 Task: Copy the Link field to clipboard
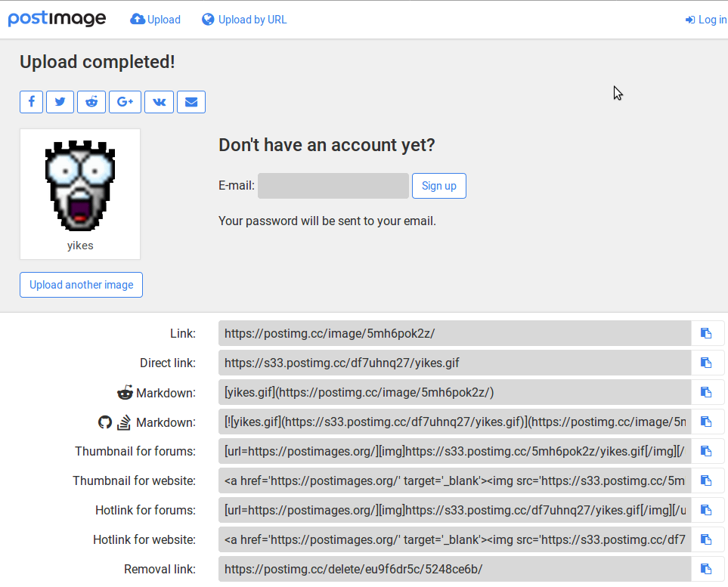[707, 333]
